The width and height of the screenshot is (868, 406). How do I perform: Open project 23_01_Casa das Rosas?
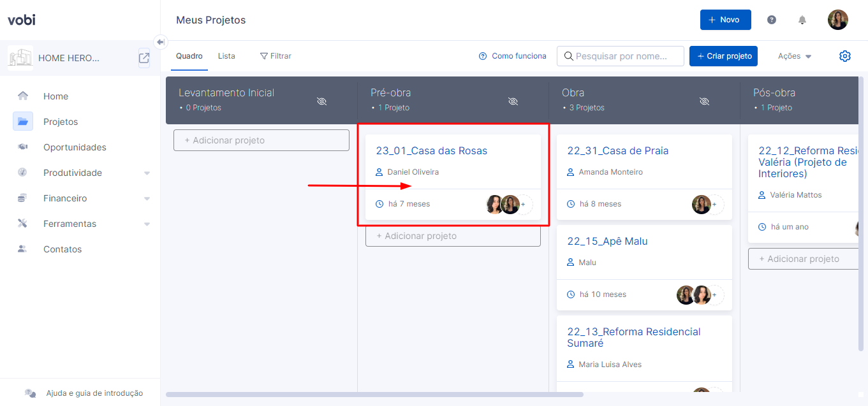click(432, 151)
